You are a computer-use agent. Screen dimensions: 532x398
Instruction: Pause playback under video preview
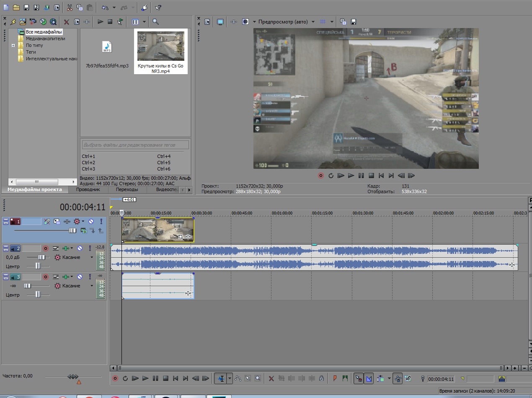tap(361, 176)
